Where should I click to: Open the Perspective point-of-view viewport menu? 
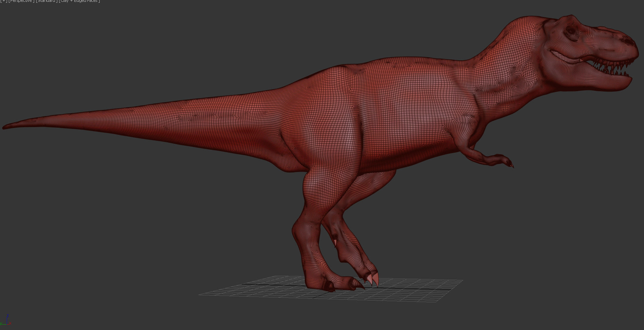tap(21, 1)
